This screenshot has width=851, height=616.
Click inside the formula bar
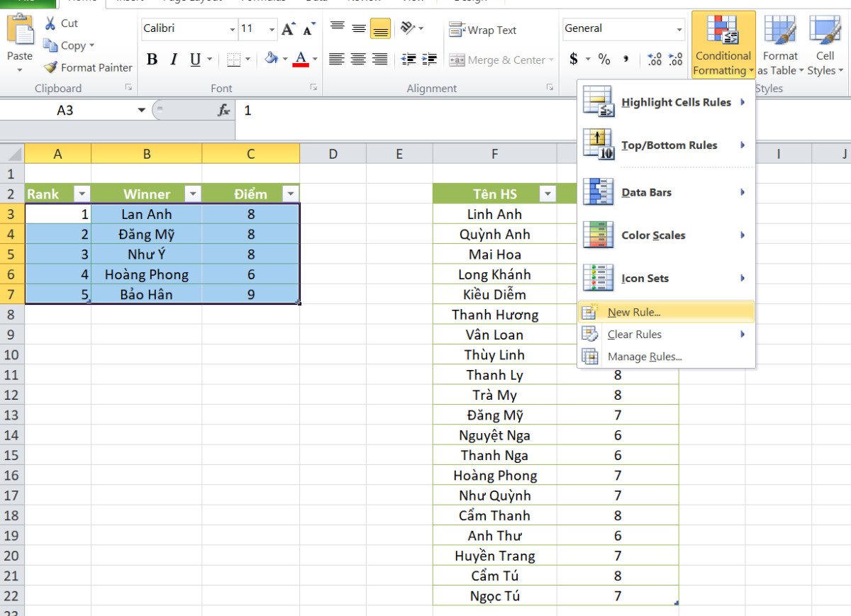coord(355,111)
